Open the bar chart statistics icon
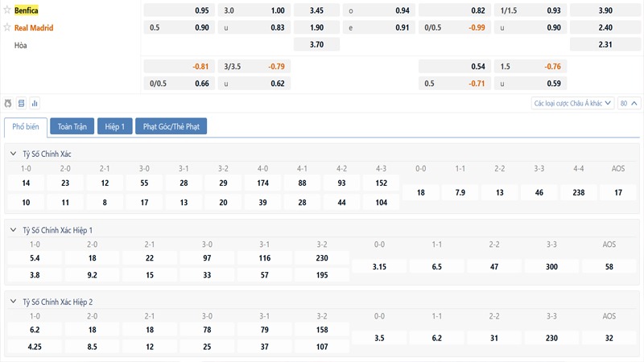The width and height of the screenshot is (644, 362). (35, 104)
